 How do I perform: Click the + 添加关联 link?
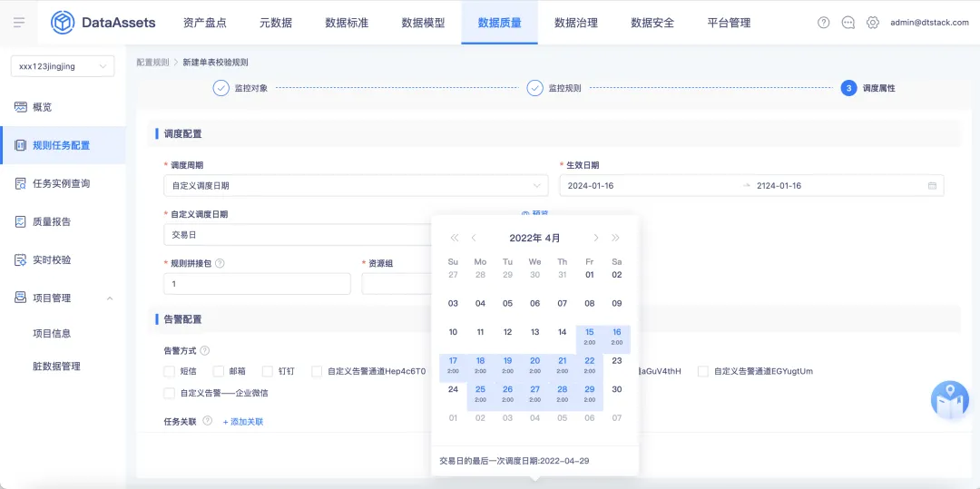[243, 422]
